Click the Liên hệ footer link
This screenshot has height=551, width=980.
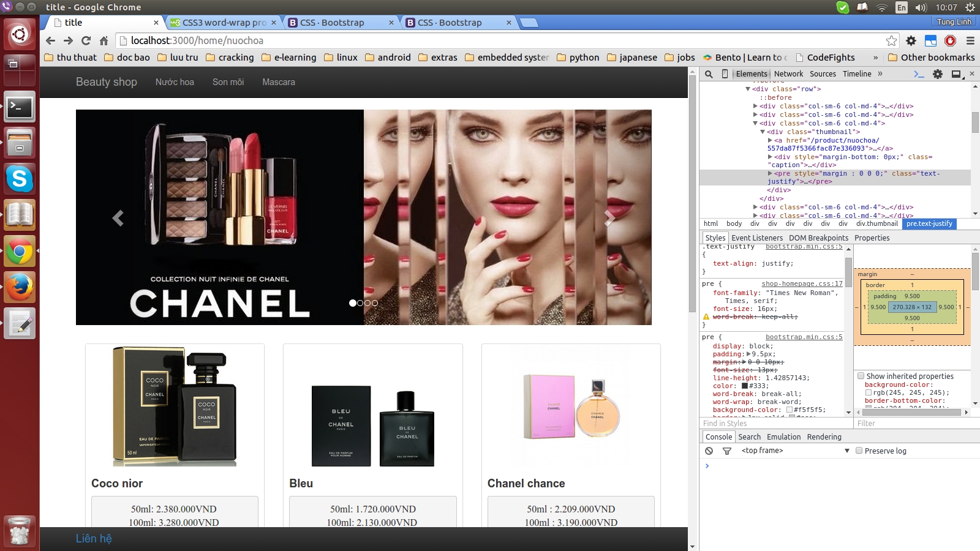click(94, 539)
